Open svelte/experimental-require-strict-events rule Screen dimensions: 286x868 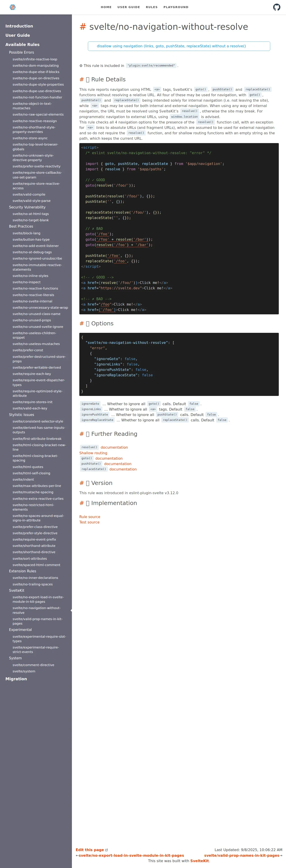coord(36,650)
